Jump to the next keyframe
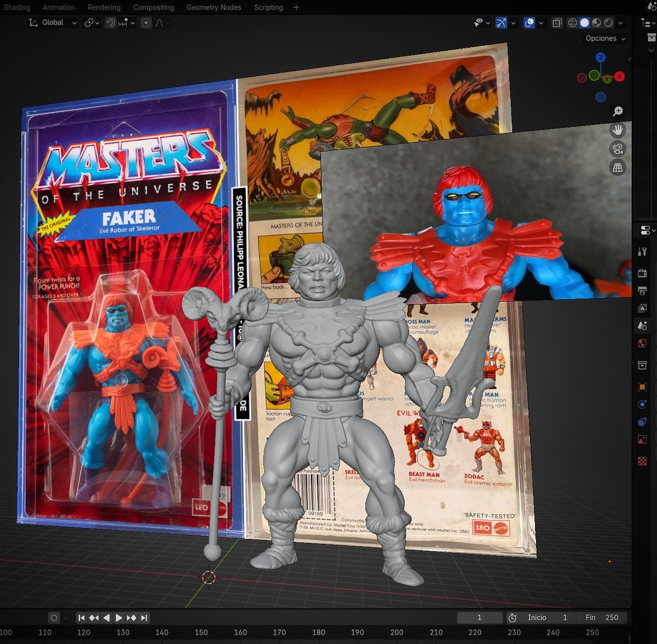 click(131, 618)
